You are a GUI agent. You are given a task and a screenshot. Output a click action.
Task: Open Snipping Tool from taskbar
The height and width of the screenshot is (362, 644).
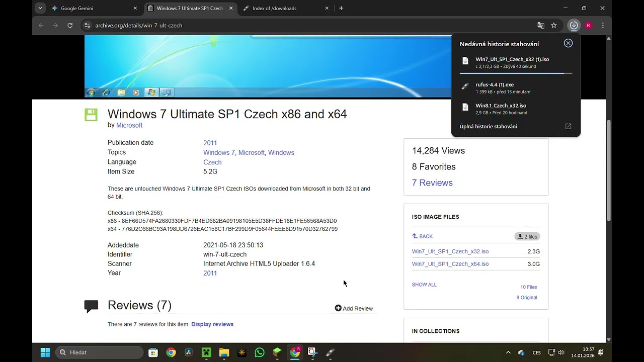coord(312,352)
